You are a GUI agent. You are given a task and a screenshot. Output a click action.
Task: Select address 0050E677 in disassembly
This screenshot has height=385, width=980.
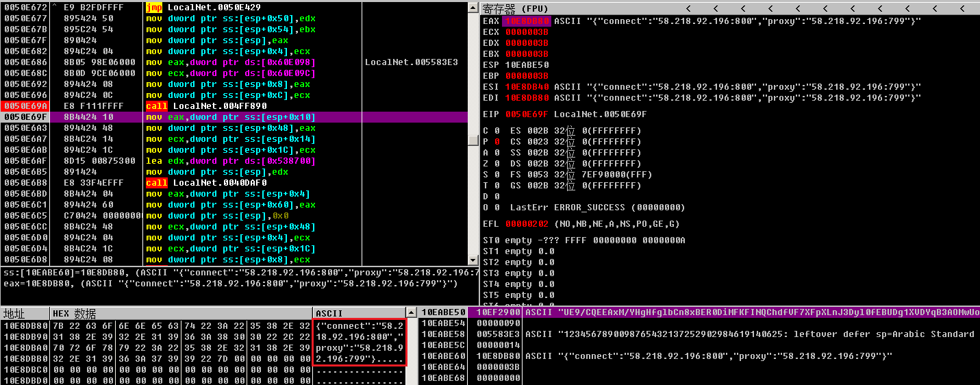[x=25, y=18]
